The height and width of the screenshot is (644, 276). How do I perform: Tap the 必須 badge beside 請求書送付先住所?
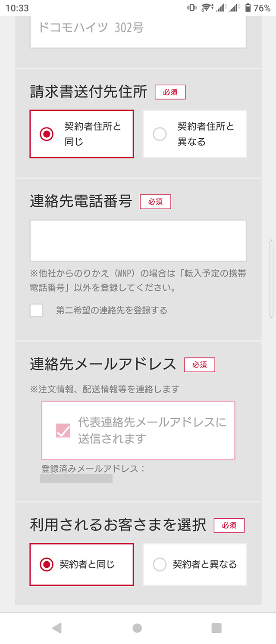[x=170, y=92]
